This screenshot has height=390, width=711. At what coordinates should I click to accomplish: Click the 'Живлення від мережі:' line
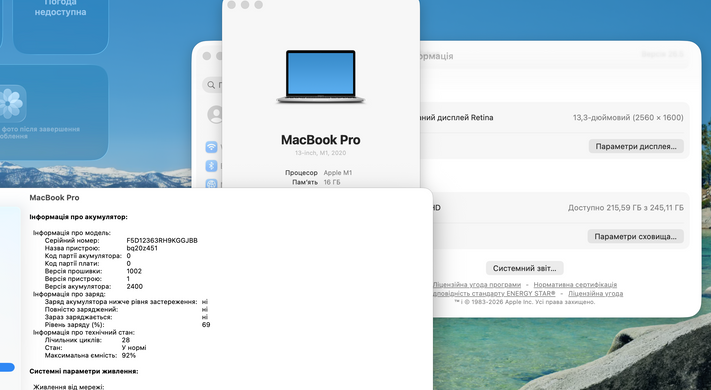(x=69, y=387)
